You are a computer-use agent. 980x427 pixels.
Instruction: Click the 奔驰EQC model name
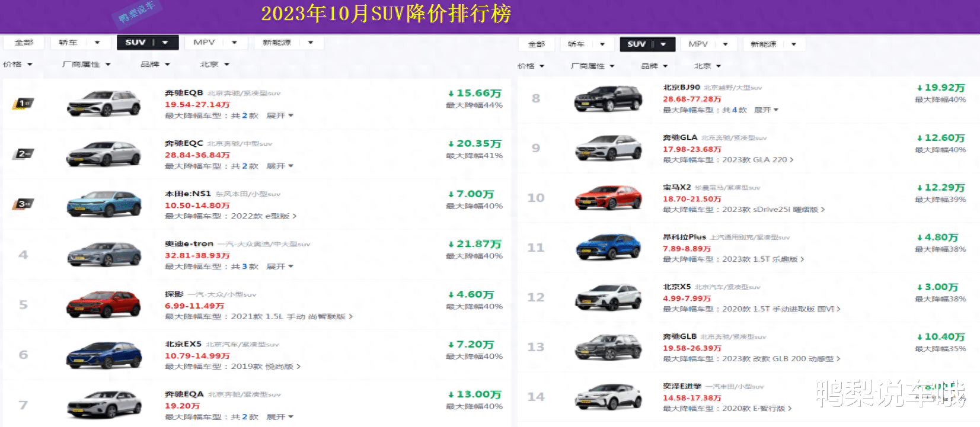tap(184, 143)
